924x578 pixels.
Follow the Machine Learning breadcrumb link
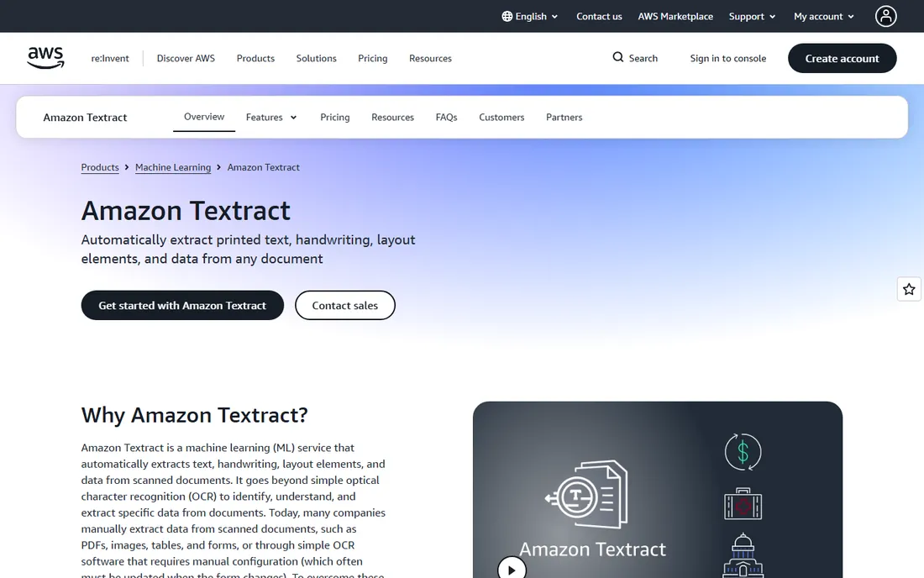pos(173,167)
